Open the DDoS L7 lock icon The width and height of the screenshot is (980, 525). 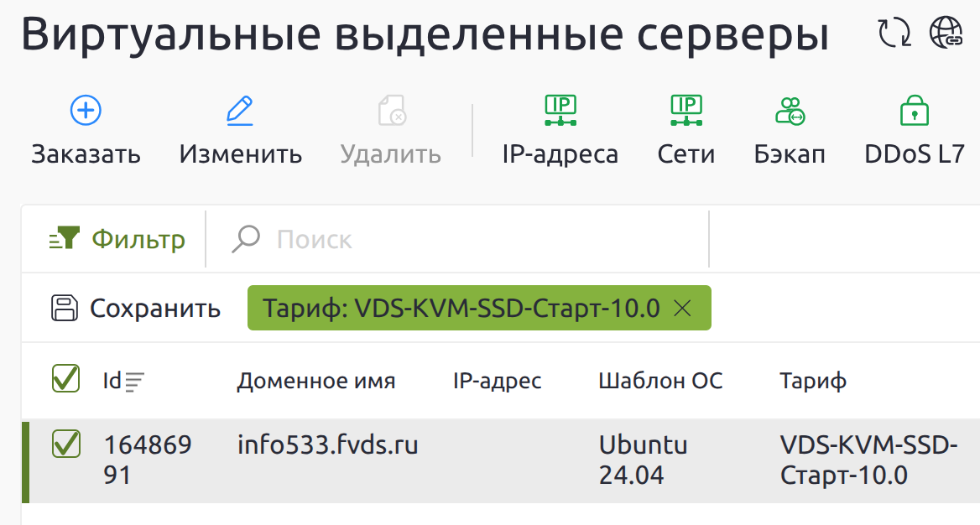coord(914,111)
